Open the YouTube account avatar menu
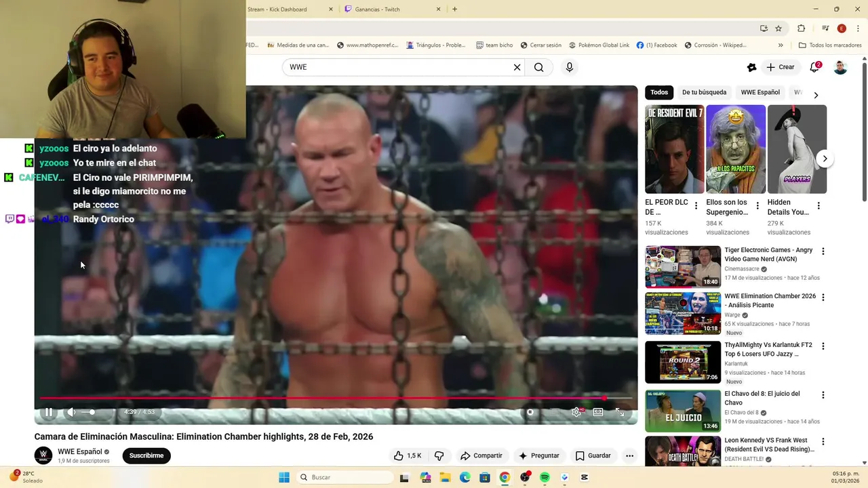868x488 pixels. click(840, 67)
